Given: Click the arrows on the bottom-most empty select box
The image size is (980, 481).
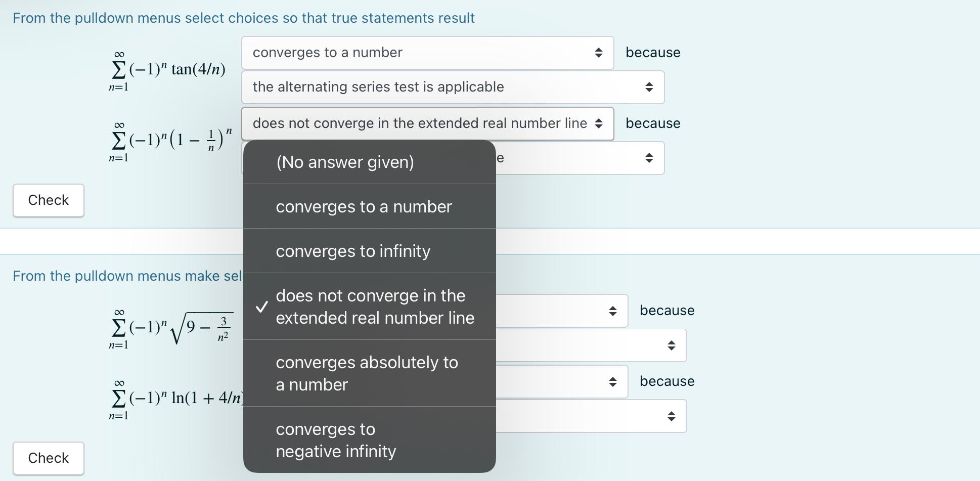Looking at the screenshot, I should coord(673,416).
